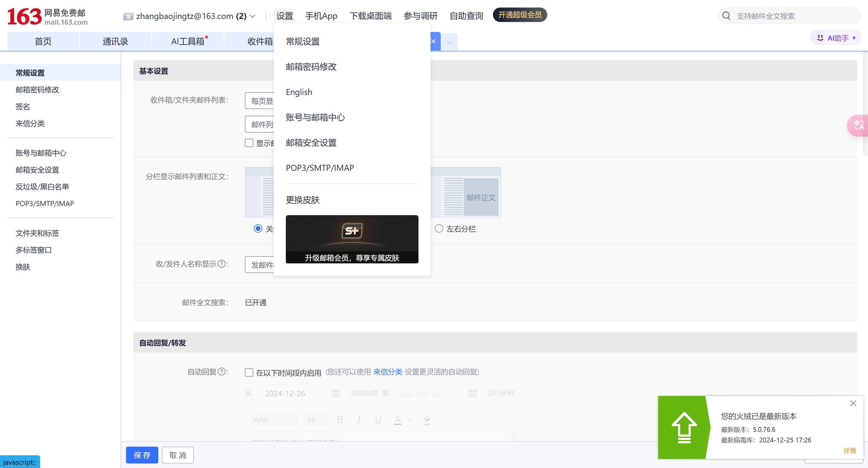Expand the more-tabs chevron dropdown
This screenshot has height=468, width=868.
(449, 42)
